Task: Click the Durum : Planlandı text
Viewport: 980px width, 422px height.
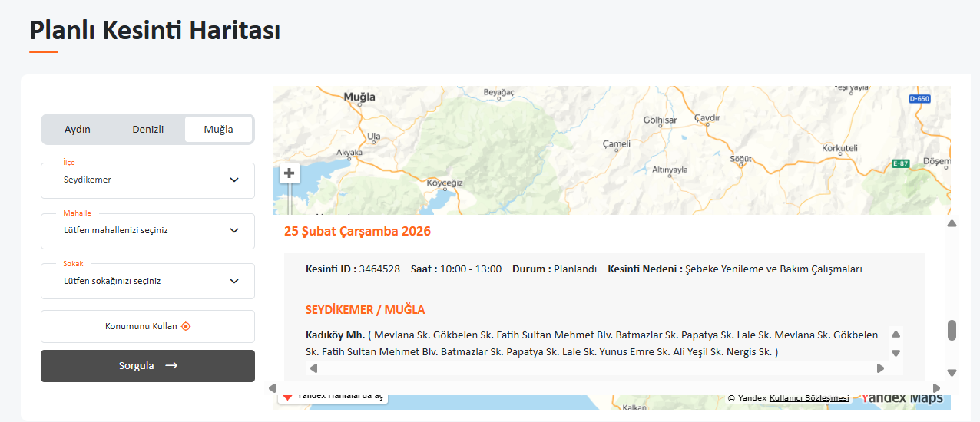Action: (x=555, y=269)
